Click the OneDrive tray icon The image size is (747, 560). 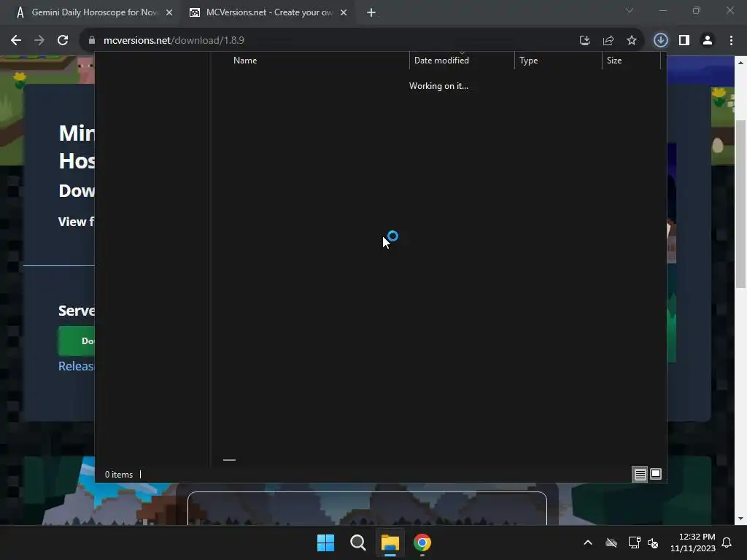[x=611, y=542]
